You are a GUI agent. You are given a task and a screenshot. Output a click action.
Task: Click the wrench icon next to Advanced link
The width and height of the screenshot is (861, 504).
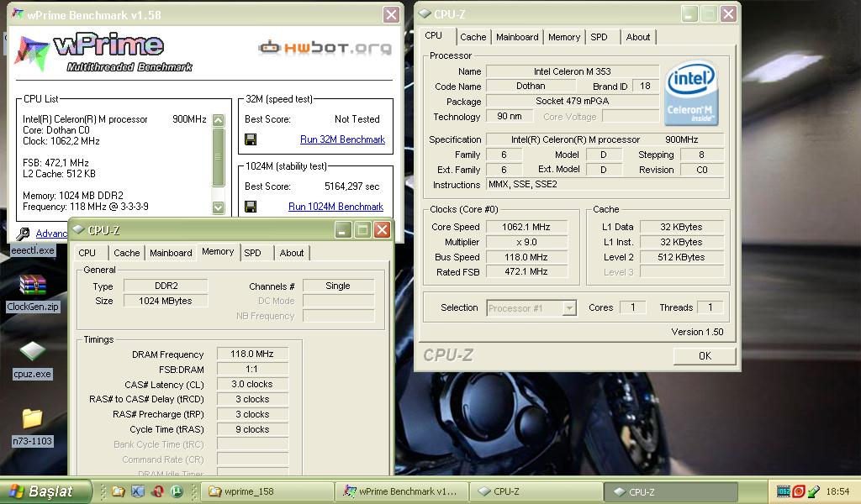pyautogui.click(x=23, y=234)
